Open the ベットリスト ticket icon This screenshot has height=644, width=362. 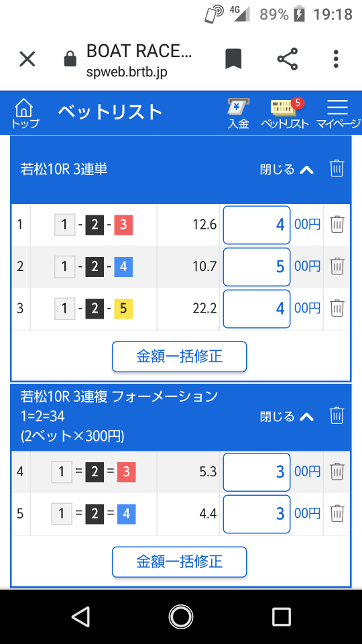pyautogui.click(x=285, y=114)
